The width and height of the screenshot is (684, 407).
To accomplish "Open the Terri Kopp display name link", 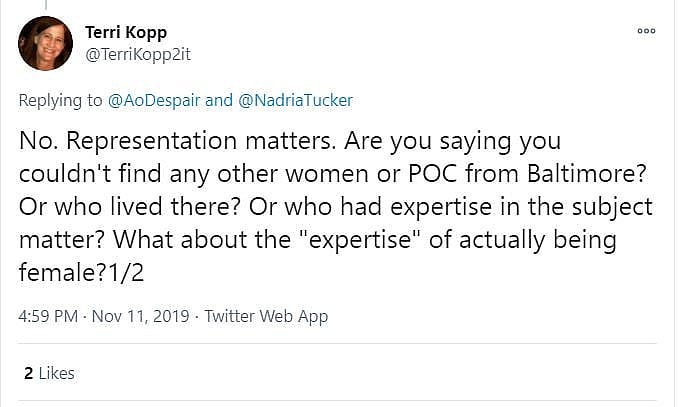I will point(126,32).
